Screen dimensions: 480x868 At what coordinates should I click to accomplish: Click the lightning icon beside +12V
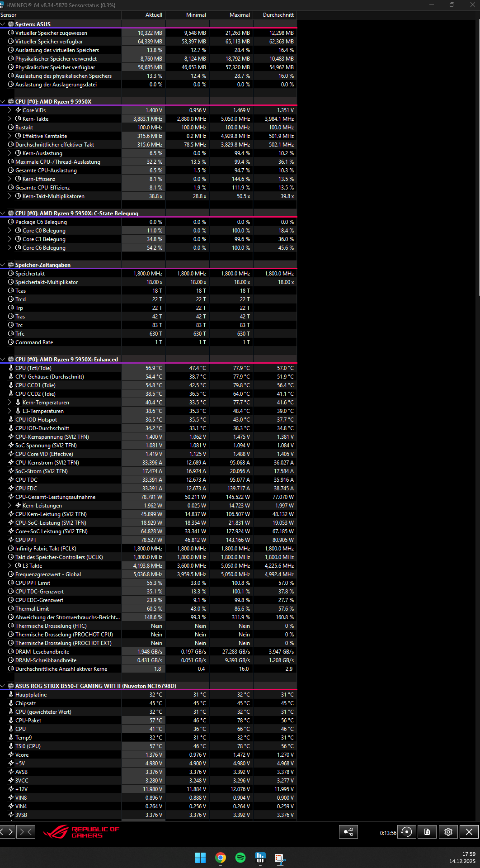(11, 789)
